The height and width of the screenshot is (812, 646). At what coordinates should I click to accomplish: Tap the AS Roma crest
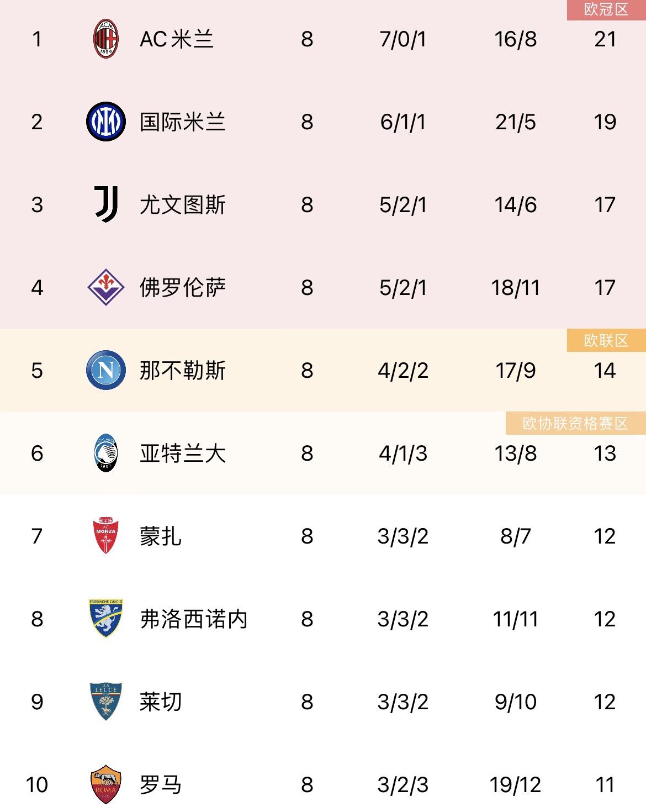(105, 784)
